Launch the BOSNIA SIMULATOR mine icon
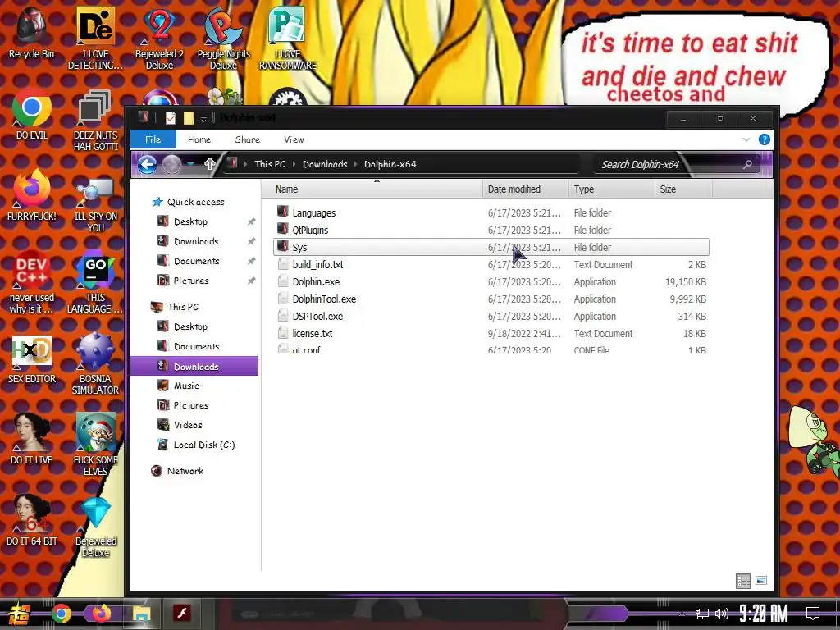 click(x=95, y=363)
